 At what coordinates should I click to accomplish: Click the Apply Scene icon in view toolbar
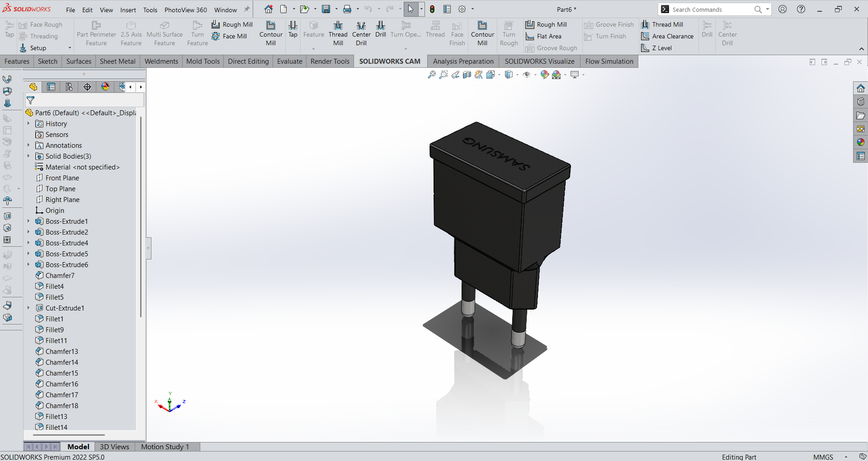click(x=557, y=75)
